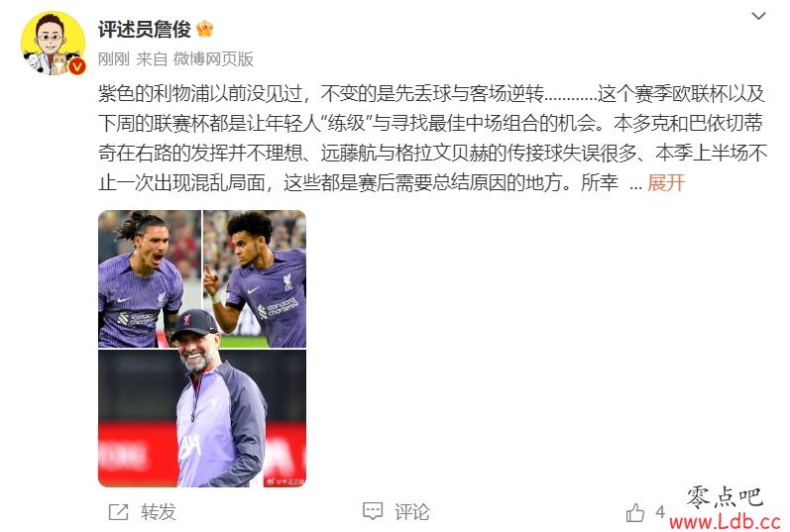
Task: Click the post body text paragraph
Action: (432, 138)
